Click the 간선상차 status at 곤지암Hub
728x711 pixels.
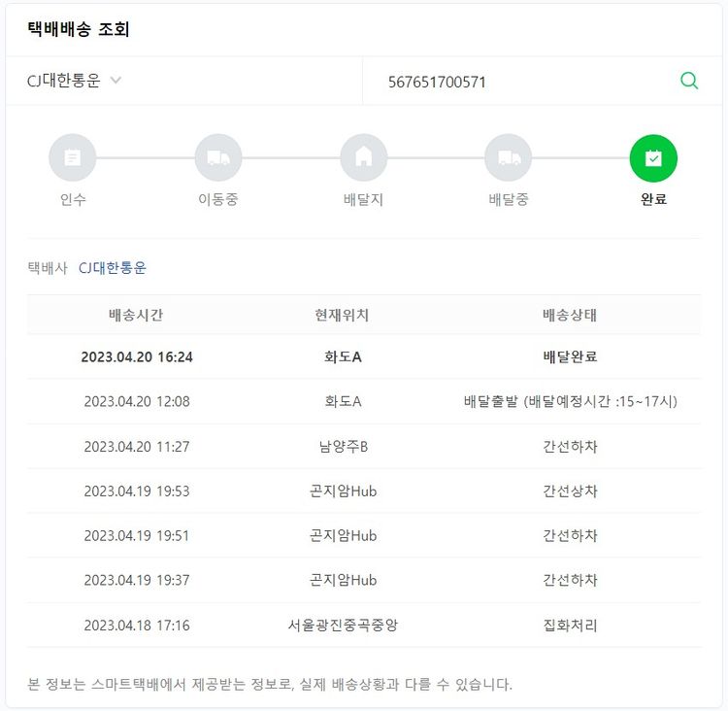(570, 491)
